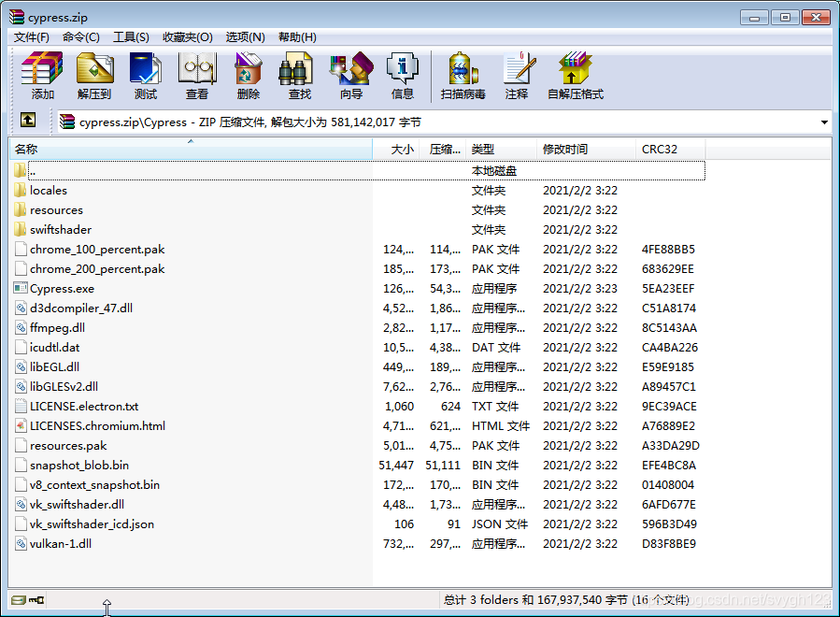Click the swiftshader folder icon
This screenshot has height=617, width=840.
point(21,229)
